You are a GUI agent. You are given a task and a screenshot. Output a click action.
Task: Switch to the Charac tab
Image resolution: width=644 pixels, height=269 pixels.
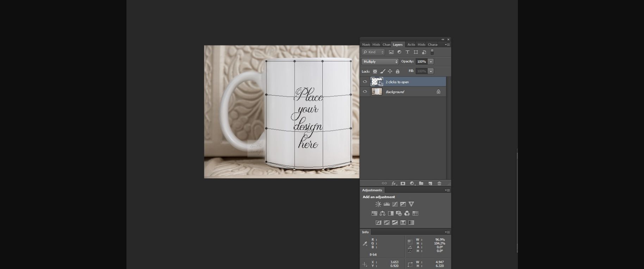(433, 45)
